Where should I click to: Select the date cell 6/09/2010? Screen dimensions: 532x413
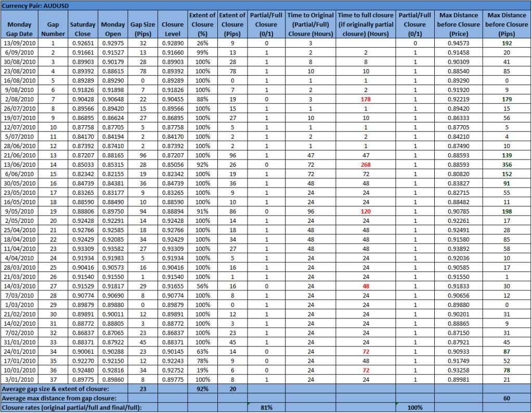[19, 52]
